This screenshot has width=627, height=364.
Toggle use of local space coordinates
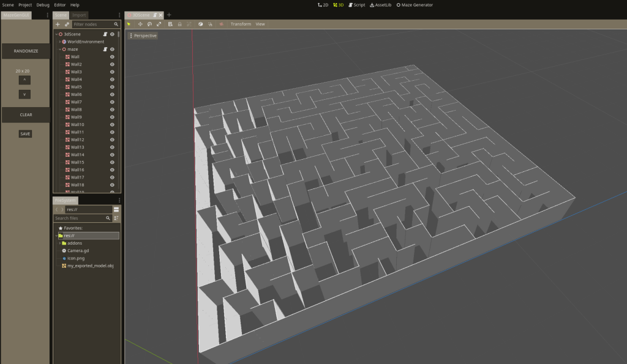point(200,24)
